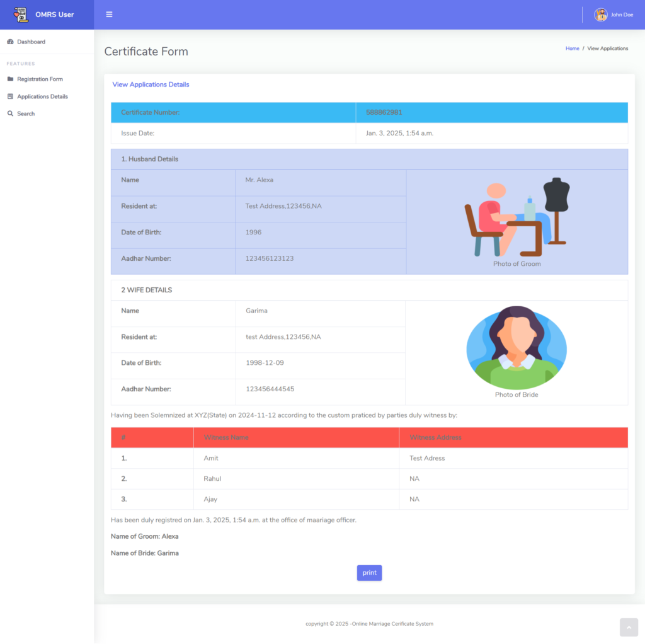
Task: Click the Registration Form folder icon
Action: click(x=10, y=79)
